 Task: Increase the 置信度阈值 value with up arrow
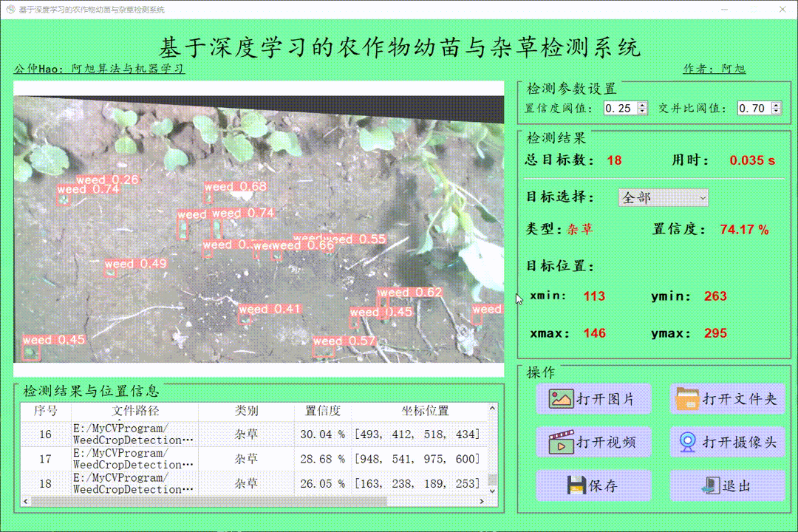coord(642,105)
